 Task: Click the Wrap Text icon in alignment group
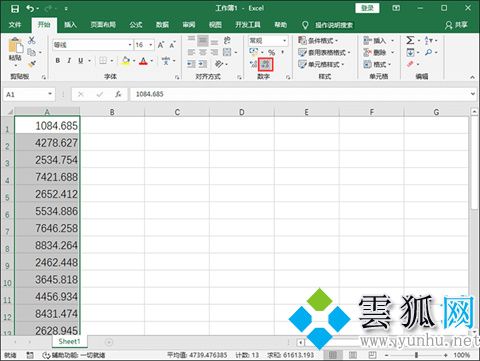tap(227, 40)
